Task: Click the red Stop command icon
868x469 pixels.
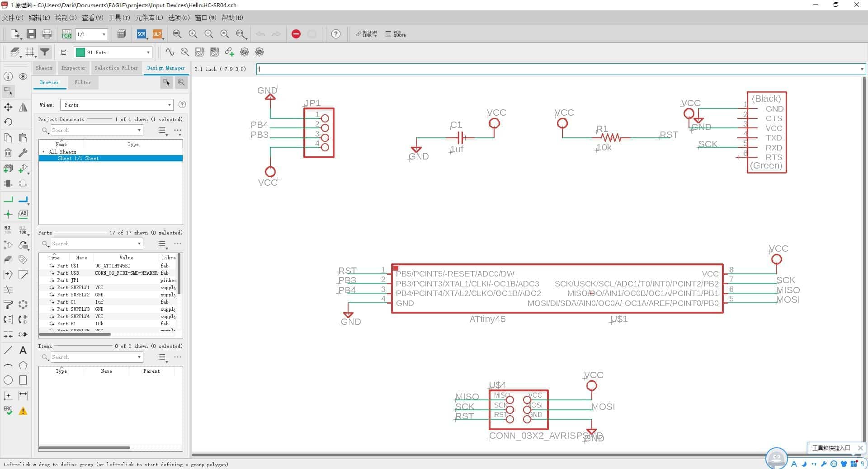Action: pyautogui.click(x=296, y=34)
